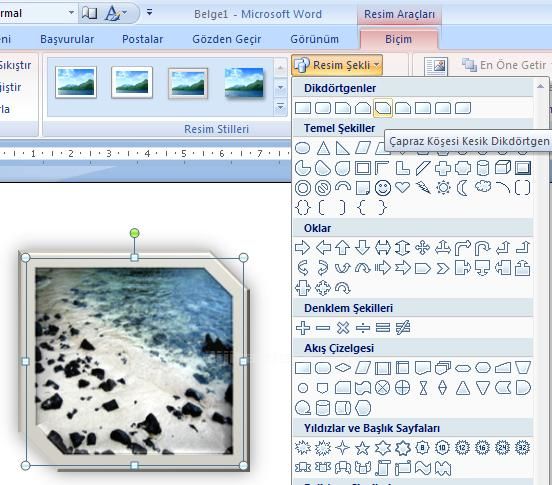Viewport: 552px width, 485px height.
Task: Choose the up arrow in Oklar
Action: click(x=343, y=248)
